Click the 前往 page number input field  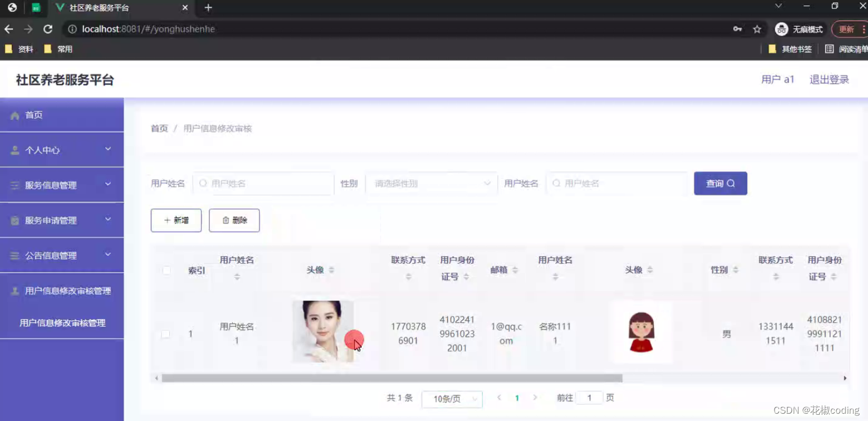pyautogui.click(x=589, y=397)
